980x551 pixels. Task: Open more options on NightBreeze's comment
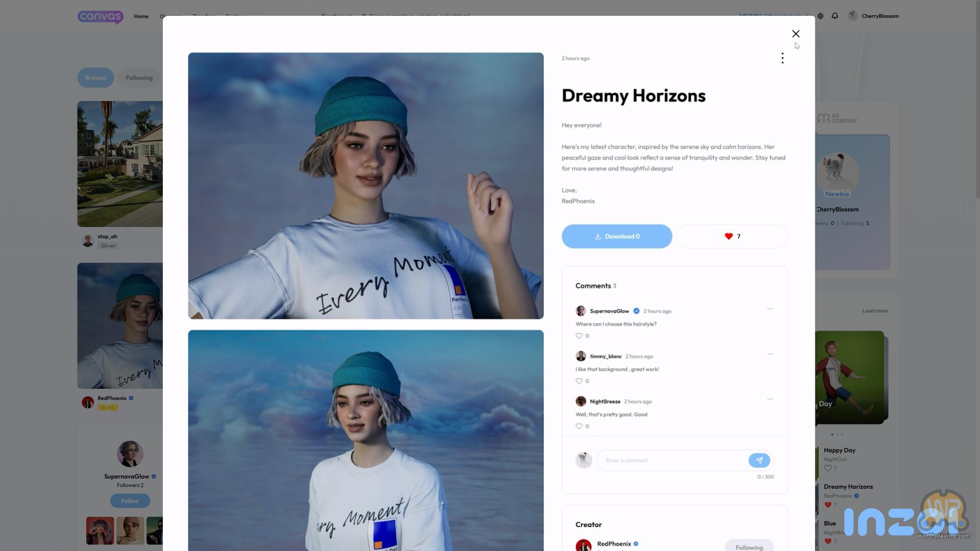coord(770,399)
